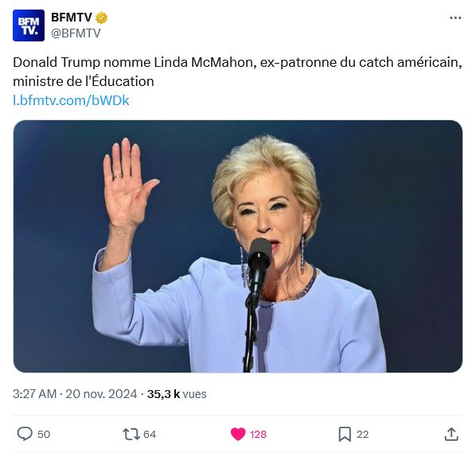
Task: Toggle the bookmark icon
Action: tap(345, 434)
